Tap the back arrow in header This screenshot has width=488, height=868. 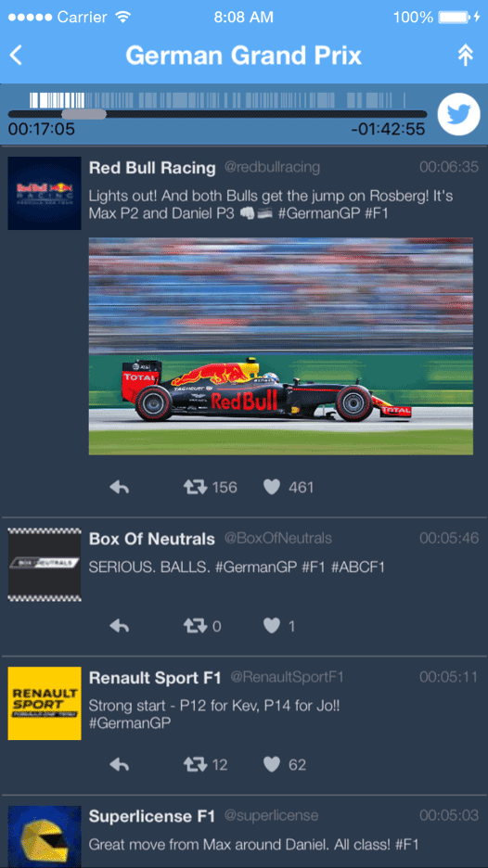coord(16,56)
